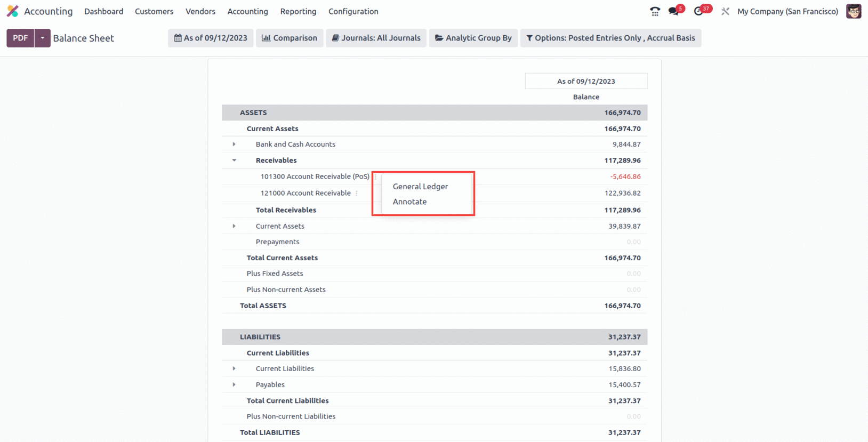Open the PDF button dropdown arrow
The height and width of the screenshot is (442, 868).
tap(43, 38)
